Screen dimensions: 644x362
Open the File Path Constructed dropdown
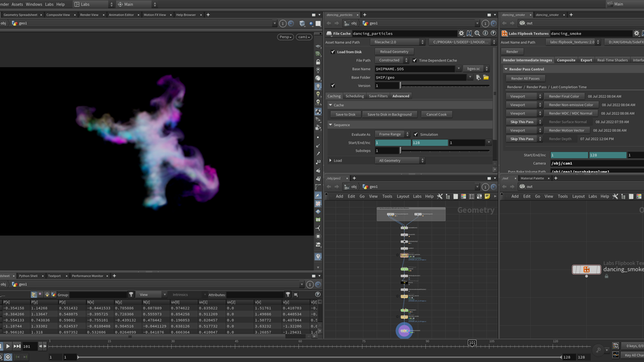[x=391, y=60]
